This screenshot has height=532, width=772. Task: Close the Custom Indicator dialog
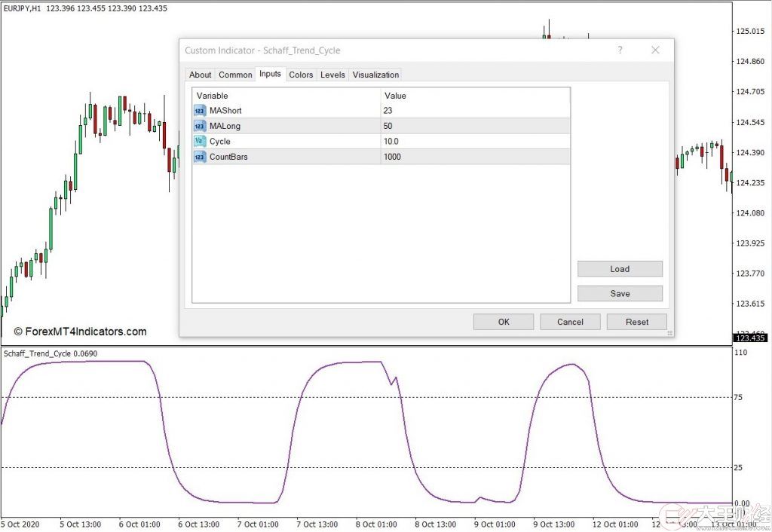point(655,50)
